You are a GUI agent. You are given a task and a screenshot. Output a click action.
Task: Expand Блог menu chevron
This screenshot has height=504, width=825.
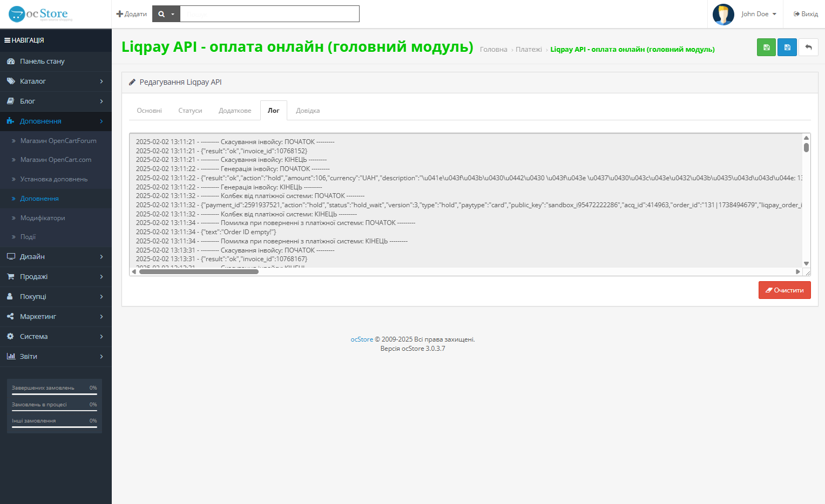102,101
